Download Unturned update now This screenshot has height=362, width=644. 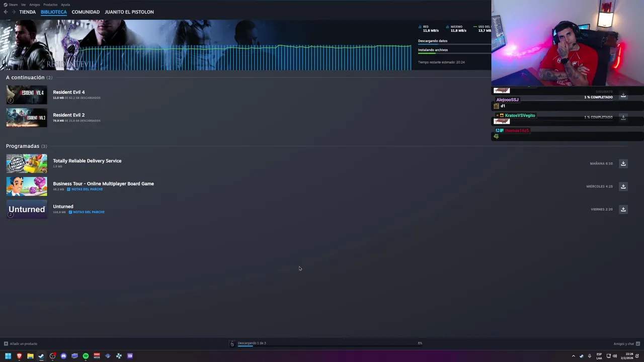[623, 209]
